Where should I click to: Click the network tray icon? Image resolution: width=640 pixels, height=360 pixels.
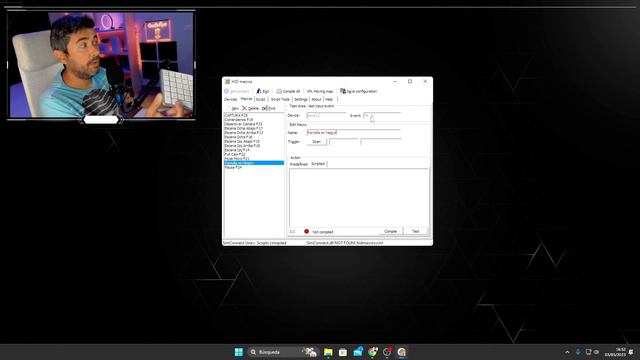tap(588, 352)
